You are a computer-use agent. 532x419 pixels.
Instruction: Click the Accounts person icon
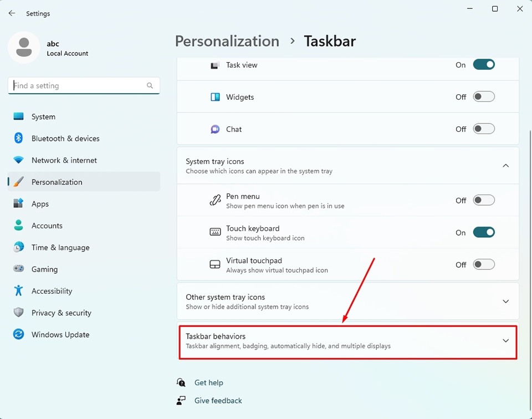coord(18,225)
